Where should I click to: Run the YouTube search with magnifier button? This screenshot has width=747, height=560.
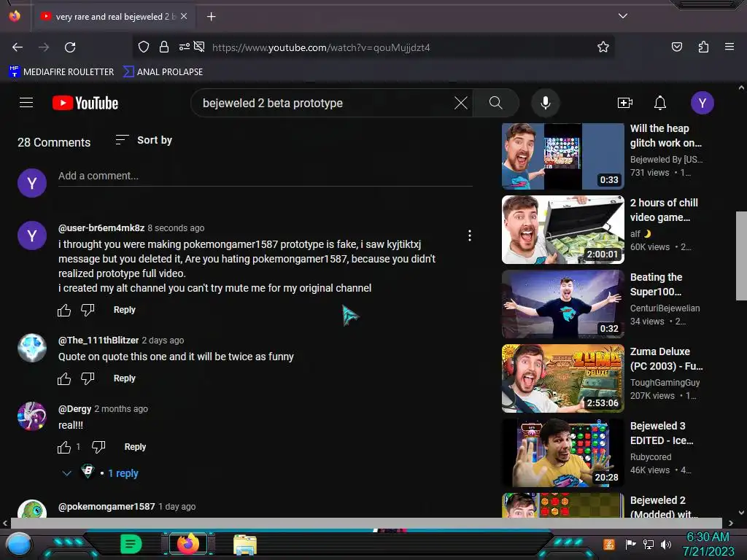coord(495,103)
